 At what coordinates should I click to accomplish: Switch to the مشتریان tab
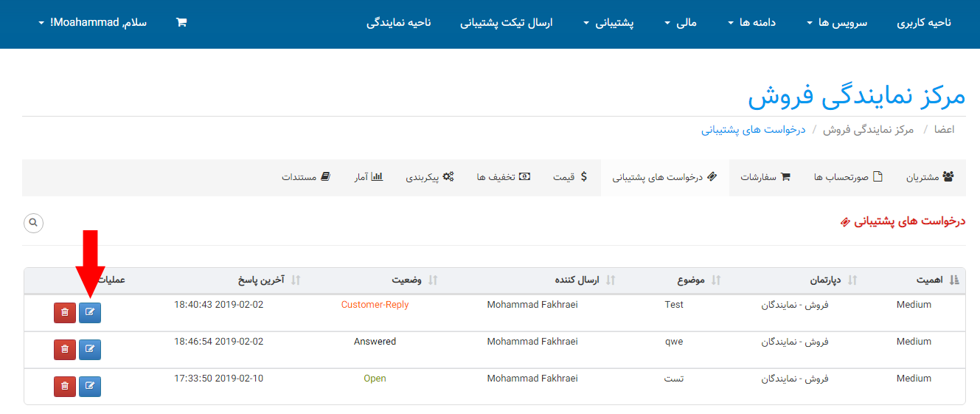[929, 177]
